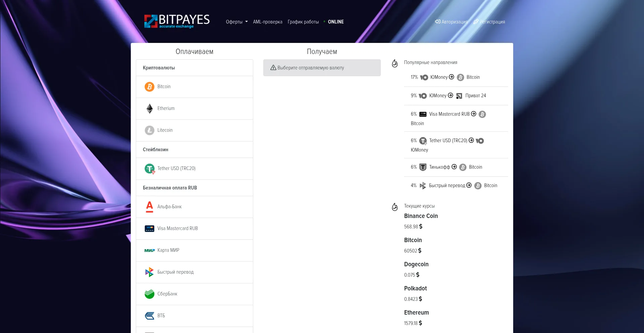
Task: Click the BITPAYES logo
Action: pyautogui.click(x=177, y=21)
